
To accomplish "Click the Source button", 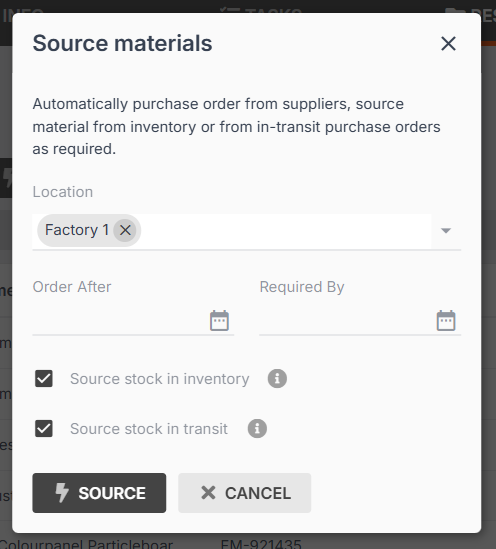I will [99, 493].
